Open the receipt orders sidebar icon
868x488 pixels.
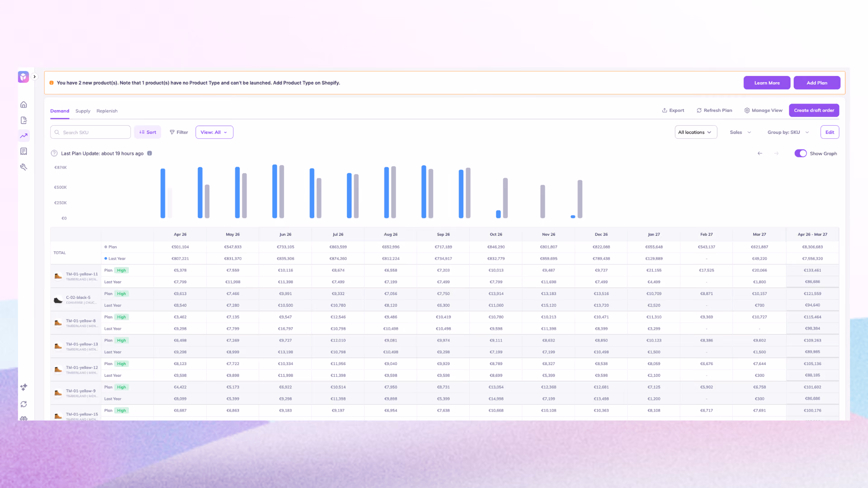(x=24, y=151)
